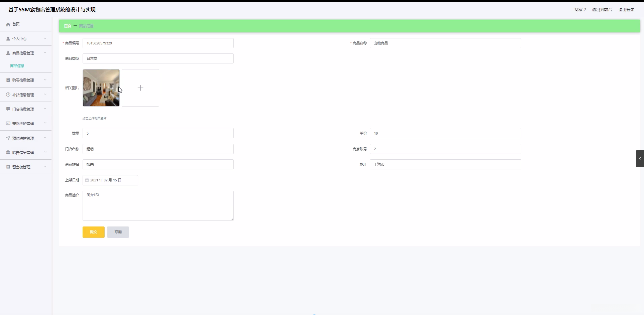The height and width of the screenshot is (315, 644).
Task: Click the person icon for 商品信息管理
Action: pyautogui.click(x=8, y=53)
